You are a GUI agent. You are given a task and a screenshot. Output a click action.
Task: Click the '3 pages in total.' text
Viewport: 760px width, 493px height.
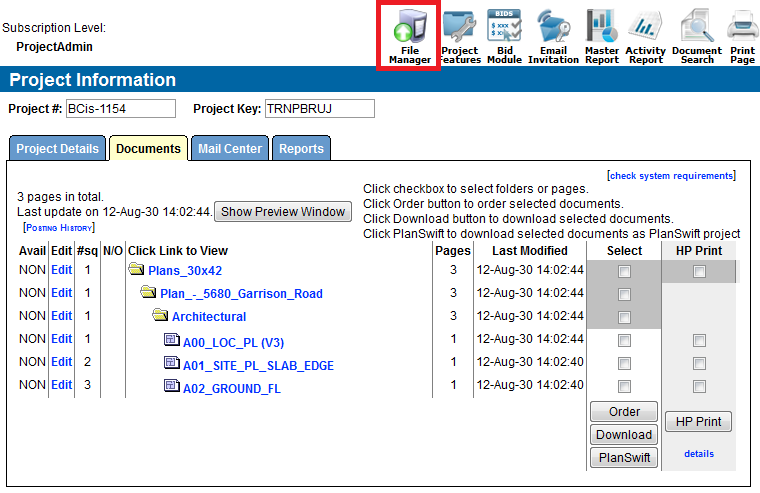pos(61,197)
